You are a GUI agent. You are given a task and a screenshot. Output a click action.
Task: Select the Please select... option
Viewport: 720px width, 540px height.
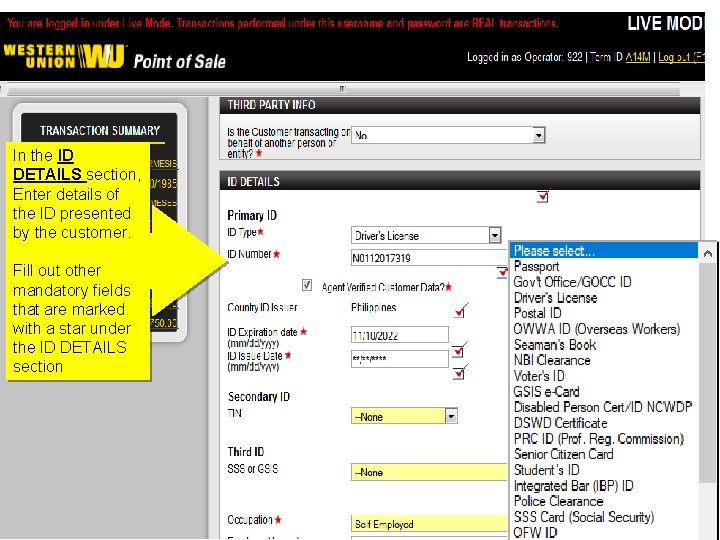[x=604, y=251]
